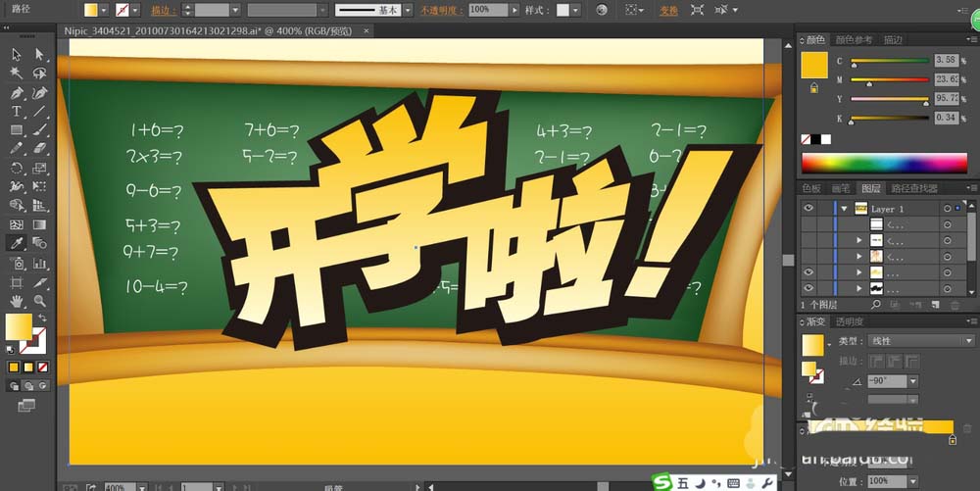980x491 pixels.
Task: Switch to the 色板 tab
Action: tap(811, 188)
